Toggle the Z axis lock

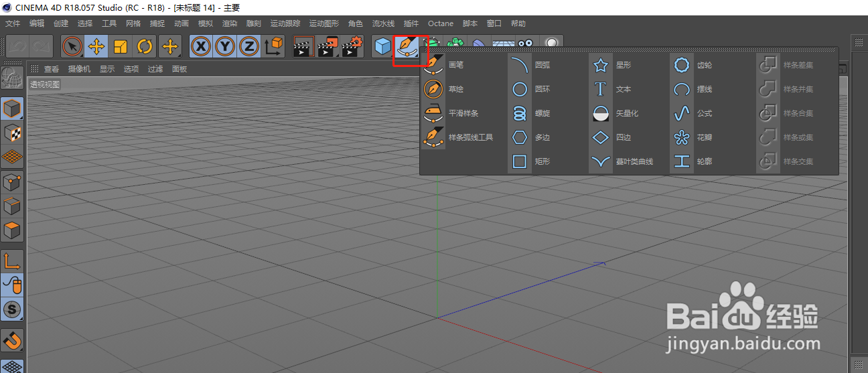click(248, 46)
